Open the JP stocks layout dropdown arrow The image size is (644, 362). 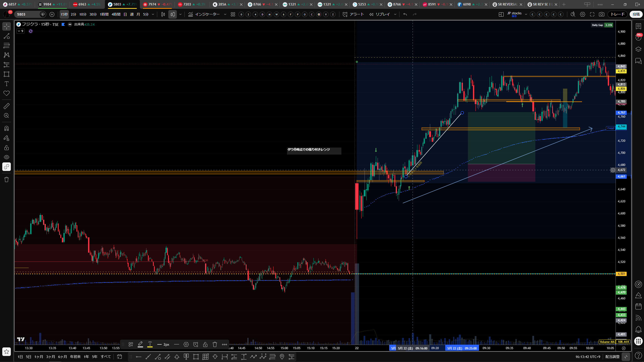pyautogui.click(x=526, y=14)
